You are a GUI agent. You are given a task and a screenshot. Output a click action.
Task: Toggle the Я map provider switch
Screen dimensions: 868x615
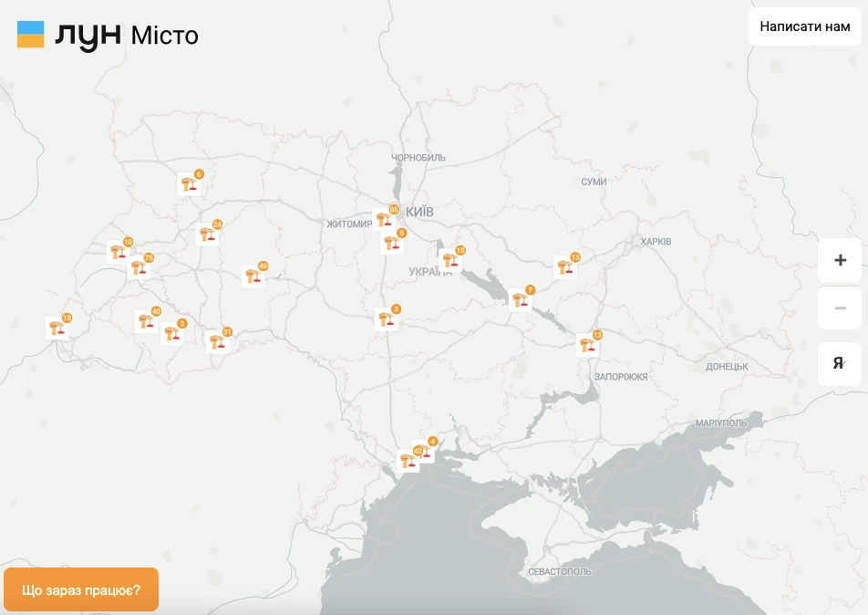tap(839, 363)
